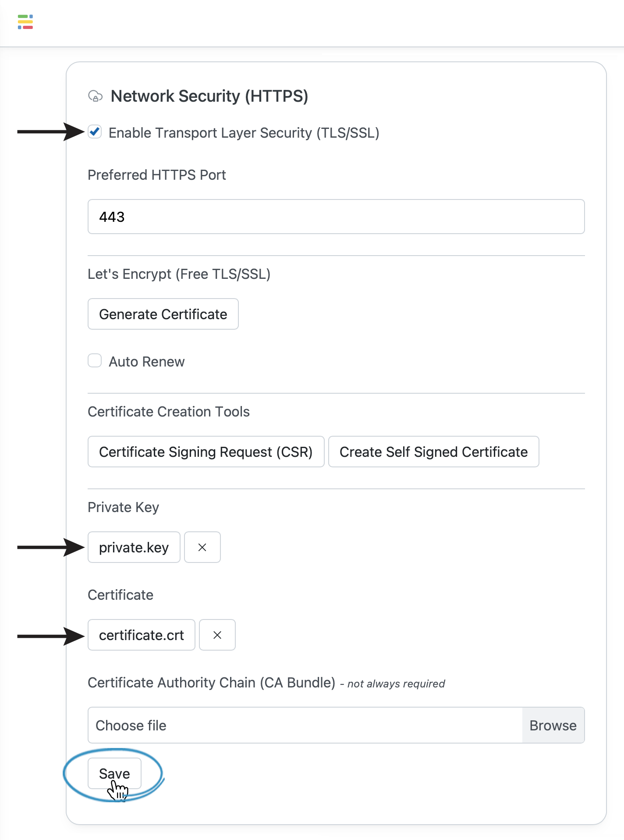Select the private.key file chip
This screenshot has width=624, height=840.
coord(134,547)
